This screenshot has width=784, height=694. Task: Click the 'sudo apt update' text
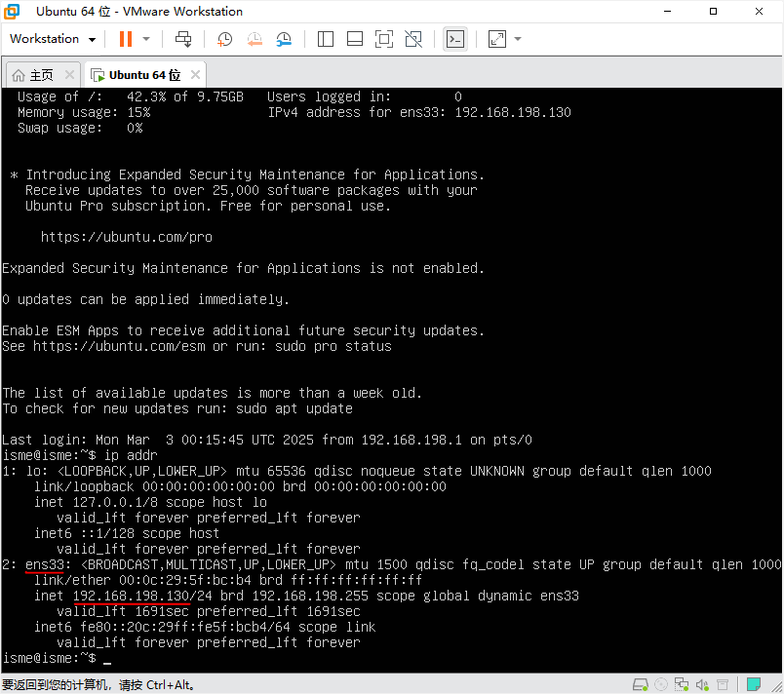coord(294,408)
